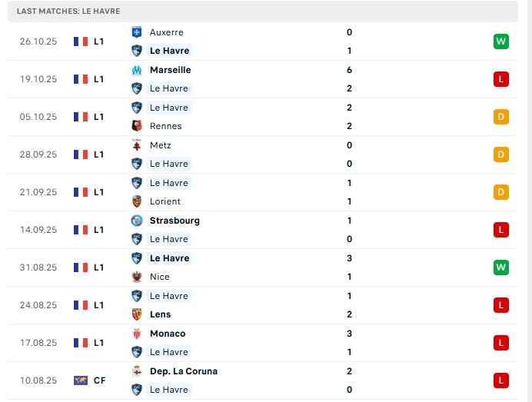Open the Dep. La Coruna team link
Image resolution: width=532 pixels, height=402 pixels.
tap(183, 371)
